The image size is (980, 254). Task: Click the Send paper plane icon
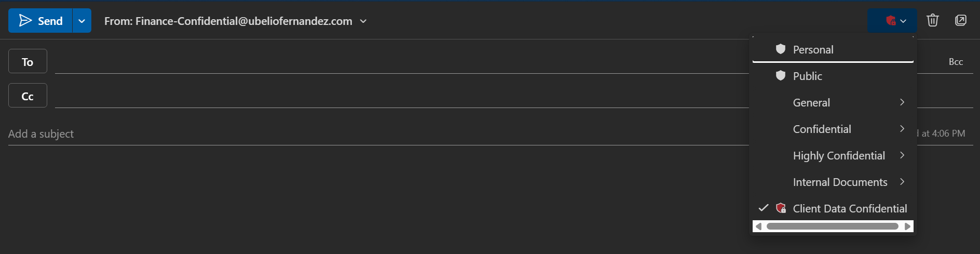point(25,21)
